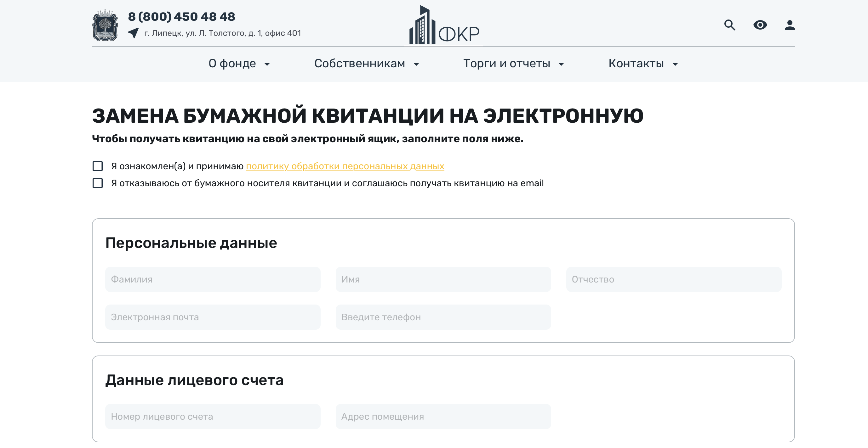
Task: Call phone number 8 (800) 450 48 48
Action: coord(181,16)
